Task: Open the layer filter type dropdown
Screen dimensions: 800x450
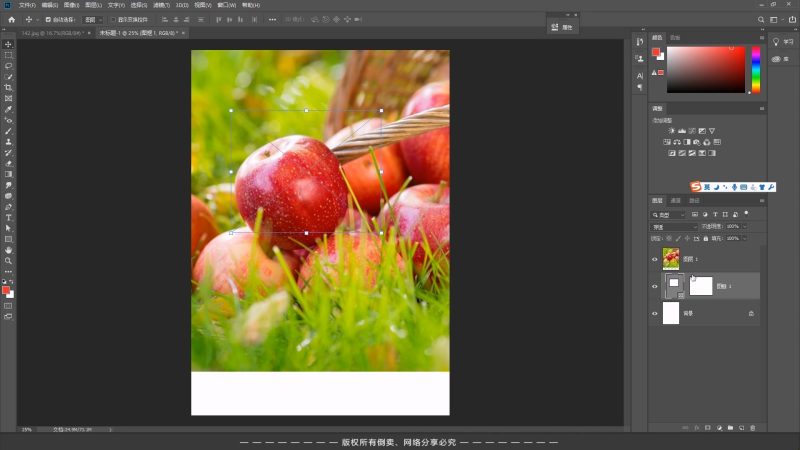Action: tap(668, 215)
